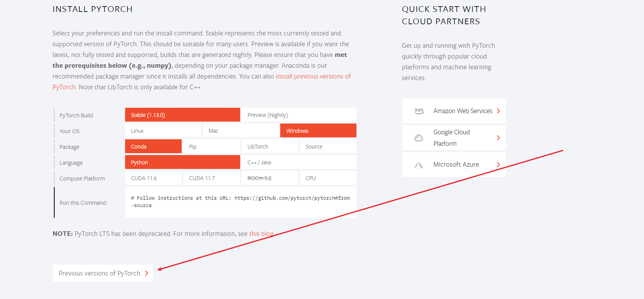Click the Google Cloud logo icon
This screenshot has width=644, height=299.
418,138
